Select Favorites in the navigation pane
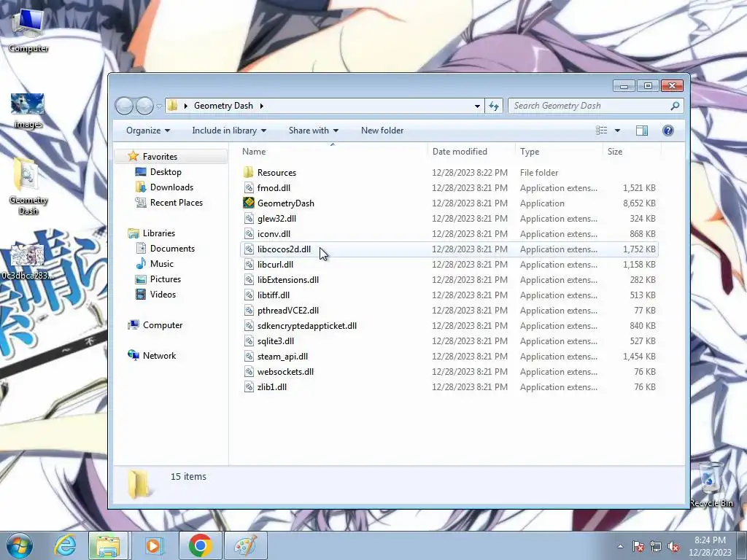The width and height of the screenshot is (747, 560). pos(160,157)
